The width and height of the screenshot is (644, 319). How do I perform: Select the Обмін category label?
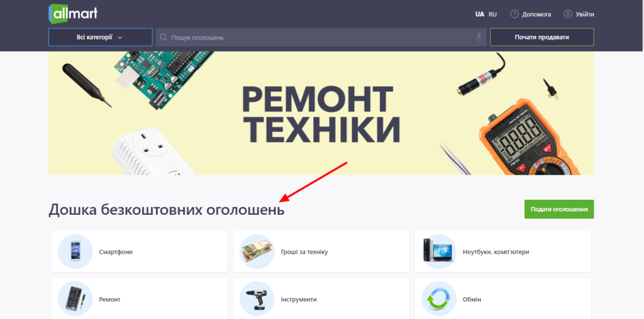[472, 300]
